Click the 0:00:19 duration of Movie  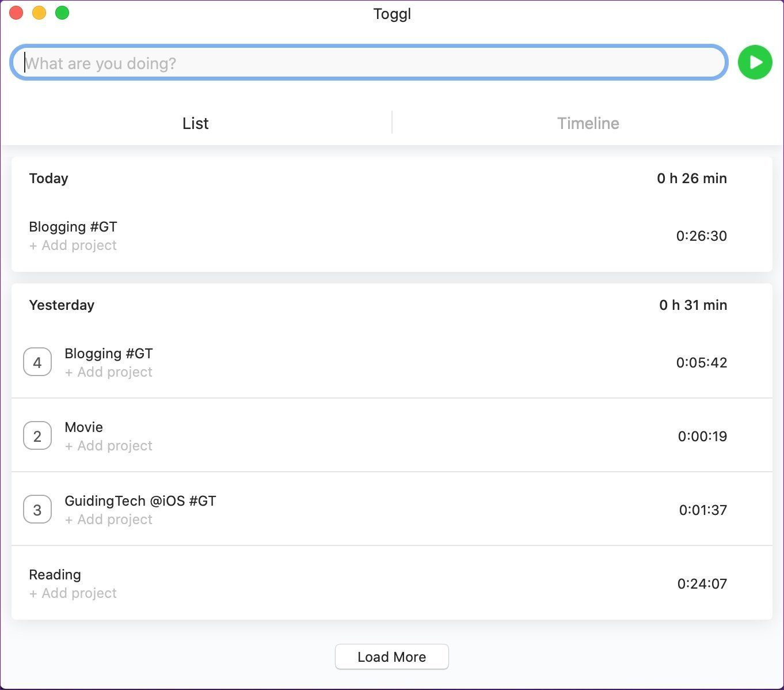[702, 436]
